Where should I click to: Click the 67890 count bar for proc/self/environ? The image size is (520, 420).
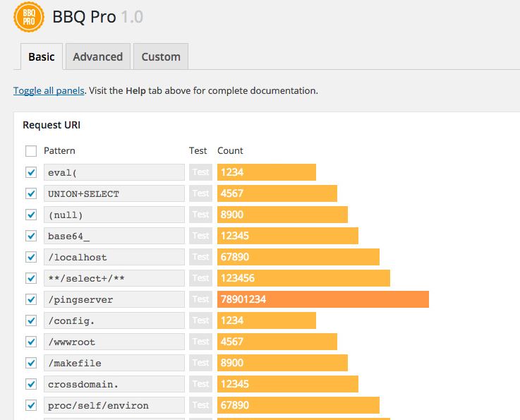[298, 405]
